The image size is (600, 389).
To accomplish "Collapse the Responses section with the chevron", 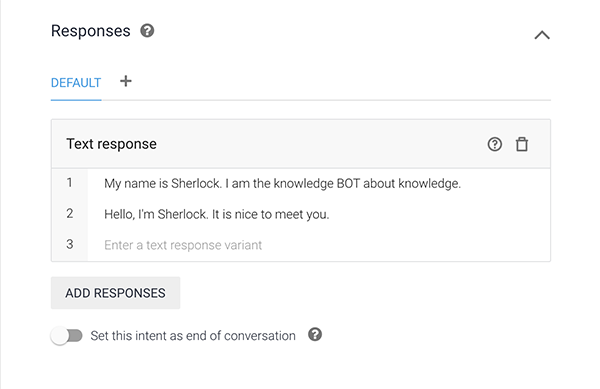I will click(x=542, y=35).
